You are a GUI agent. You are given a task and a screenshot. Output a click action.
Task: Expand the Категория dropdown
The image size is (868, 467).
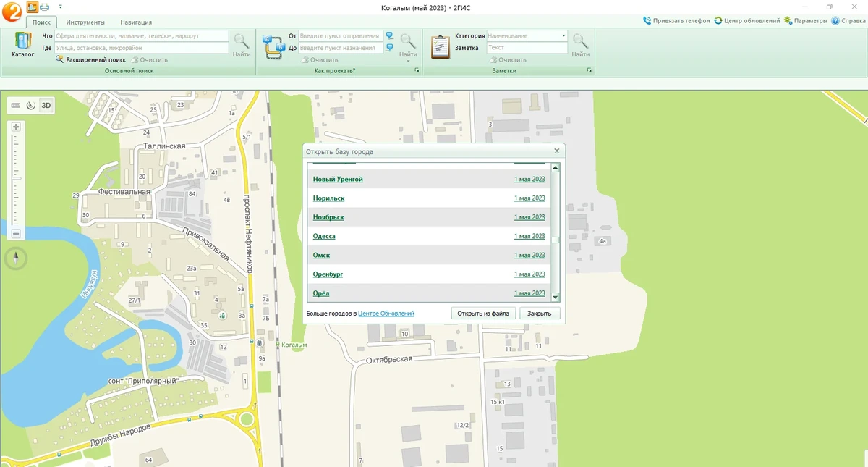(563, 35)
